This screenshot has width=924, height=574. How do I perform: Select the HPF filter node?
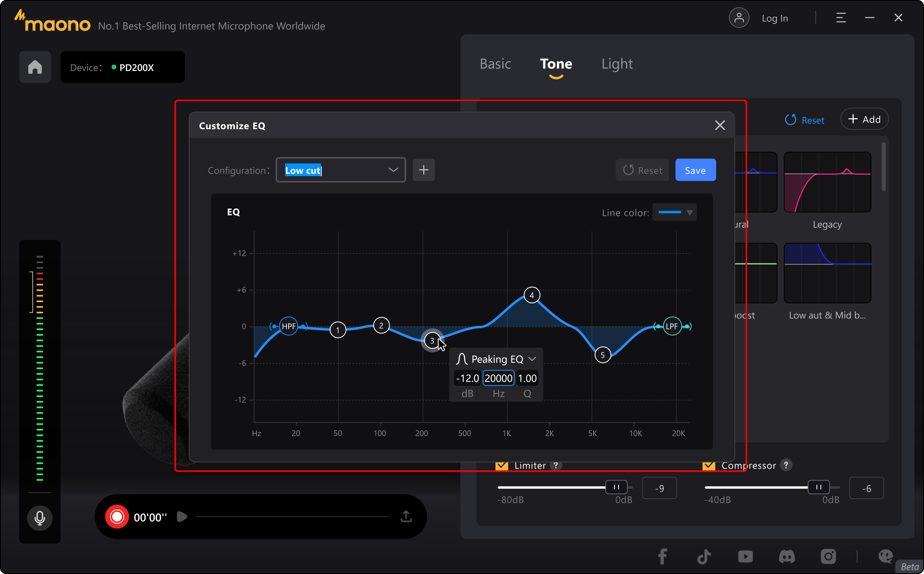click(289, 326)
